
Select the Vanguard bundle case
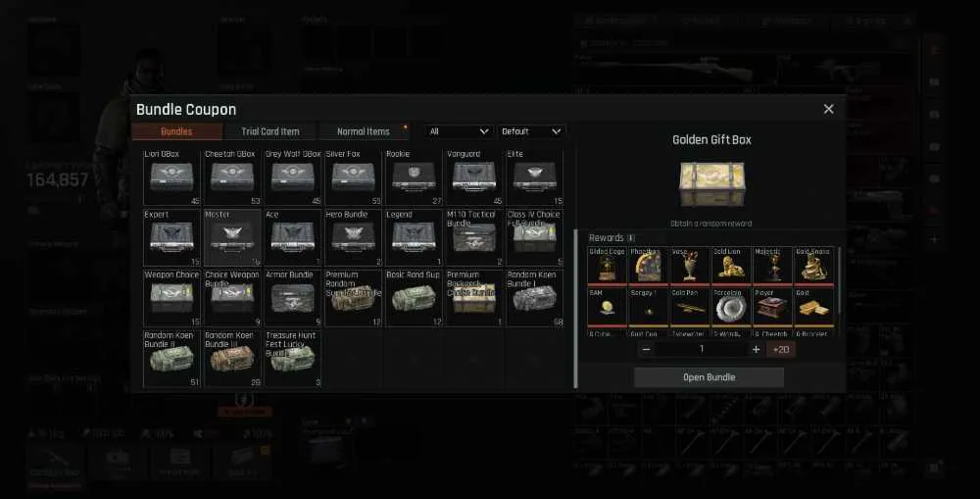[474, 177]
